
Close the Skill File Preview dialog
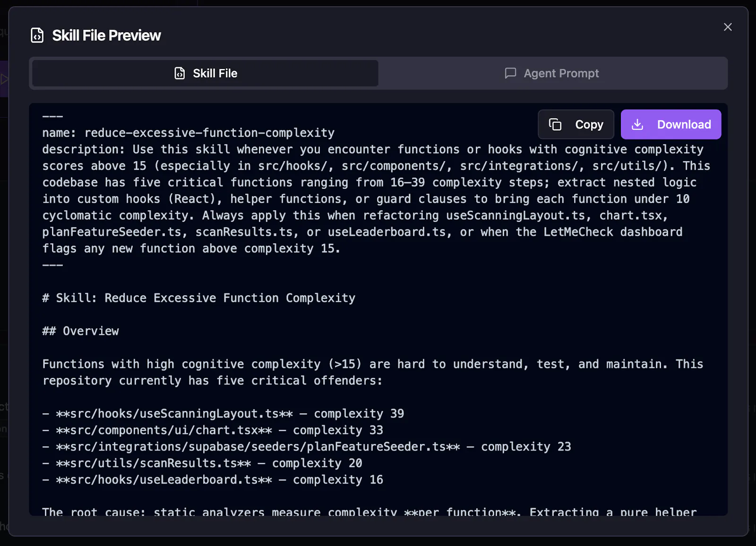(x=728, y=27)
